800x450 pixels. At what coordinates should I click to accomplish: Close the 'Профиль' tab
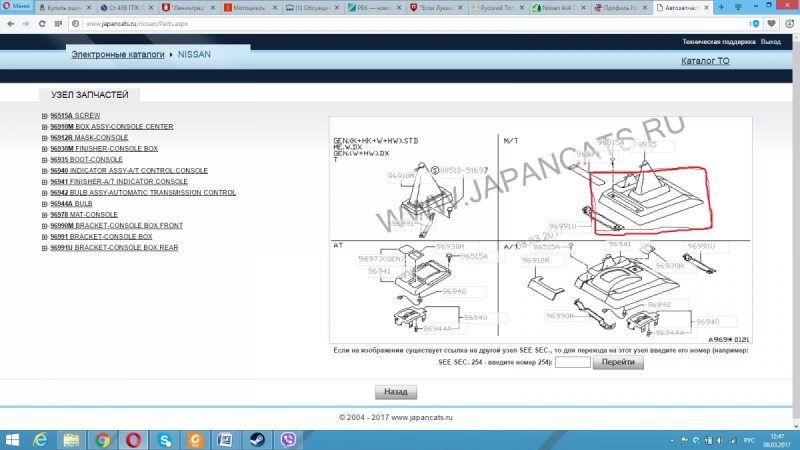pos(645,8)
